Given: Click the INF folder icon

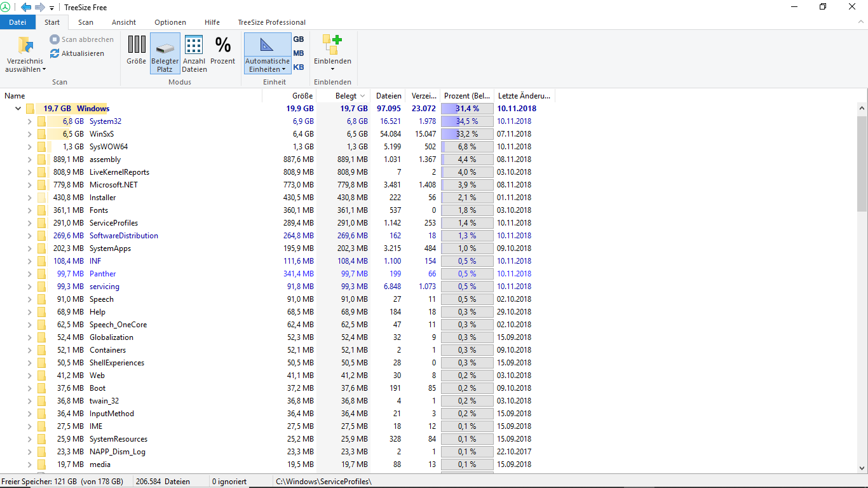Looking at the screenshot, I should pos(41,261).
